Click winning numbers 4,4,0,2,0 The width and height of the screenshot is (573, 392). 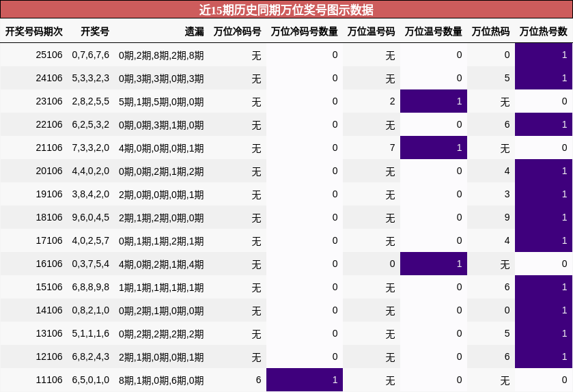[x=91, y=171]
